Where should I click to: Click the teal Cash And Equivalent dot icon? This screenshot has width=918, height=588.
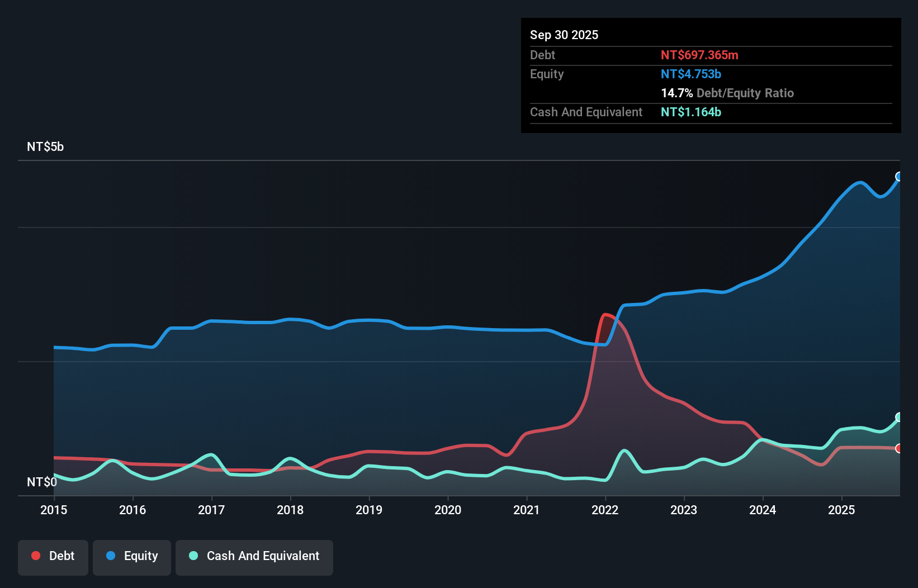pos(192,556)
